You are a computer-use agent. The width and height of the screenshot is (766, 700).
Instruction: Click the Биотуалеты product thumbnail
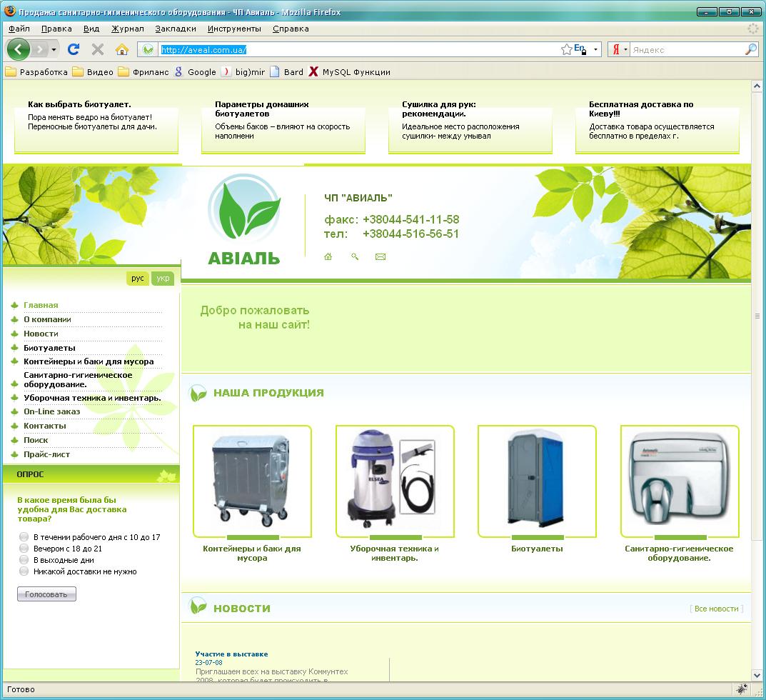[x=537, y=481]
